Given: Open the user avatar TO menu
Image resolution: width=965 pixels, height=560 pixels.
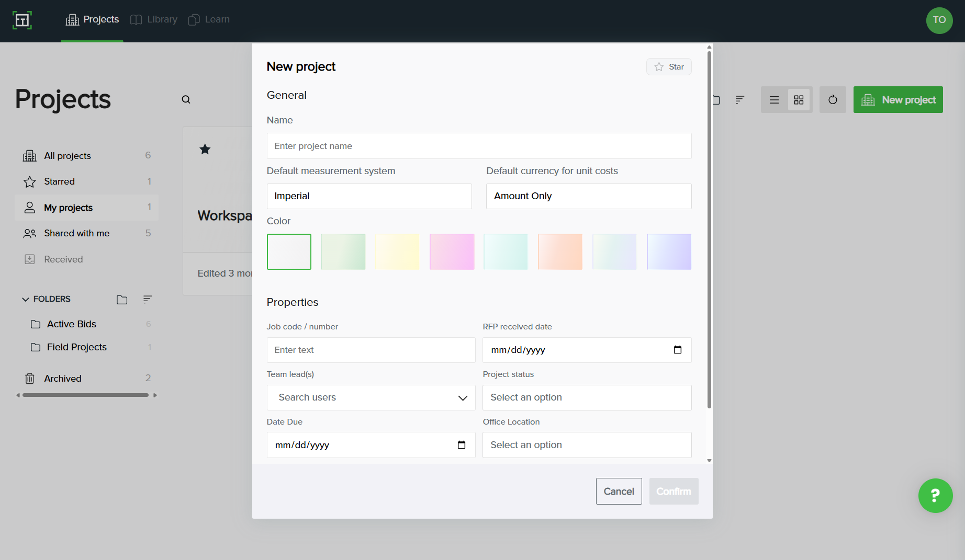Looking at the screenshot, I should [x=939, y=20].
